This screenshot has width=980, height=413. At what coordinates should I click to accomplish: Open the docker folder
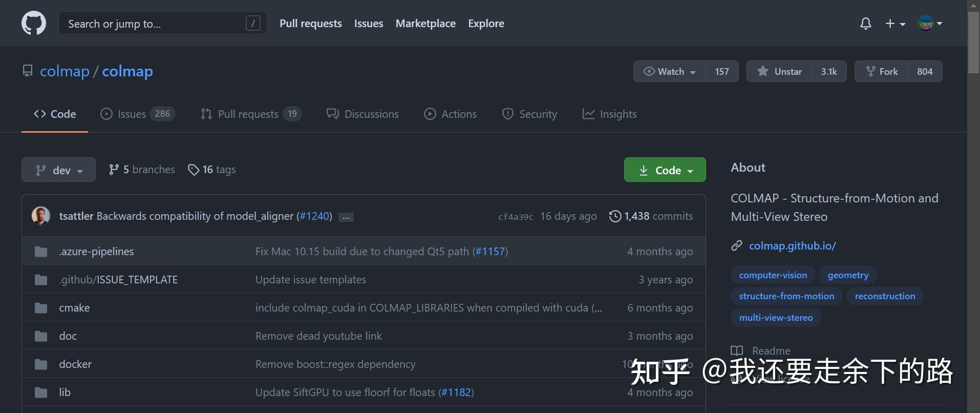[75, 364]
